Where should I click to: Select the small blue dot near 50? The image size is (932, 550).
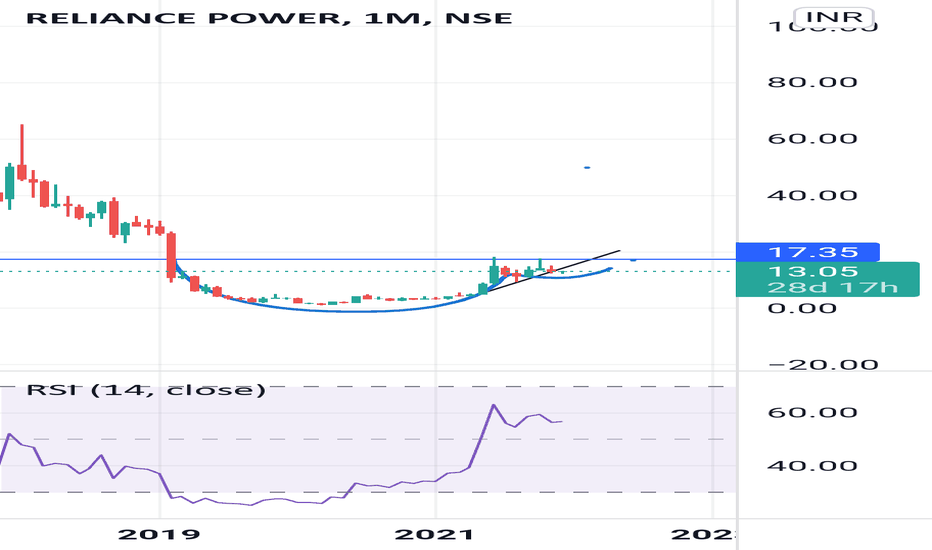[x=587, y=168]
